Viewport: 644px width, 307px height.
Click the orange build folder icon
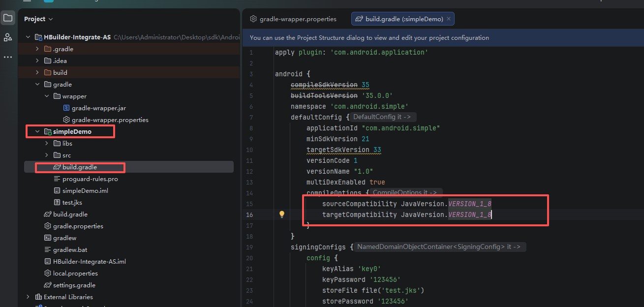(48, 72)
